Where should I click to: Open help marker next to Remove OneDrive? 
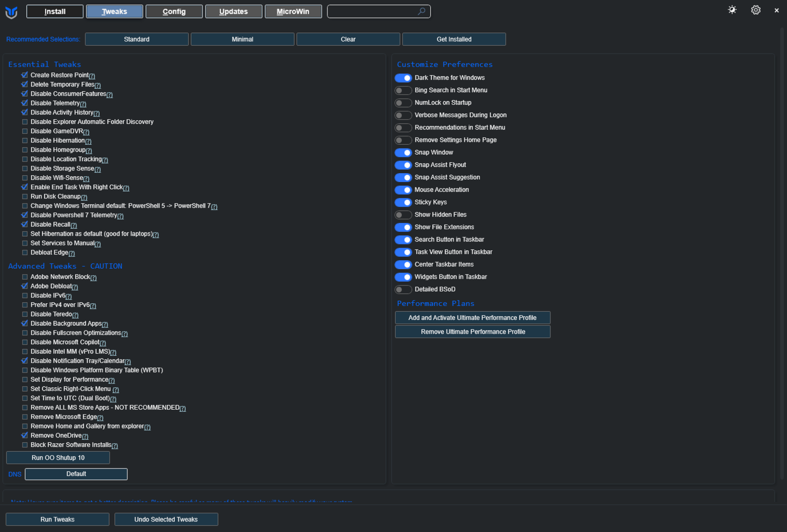click(85, 437)
